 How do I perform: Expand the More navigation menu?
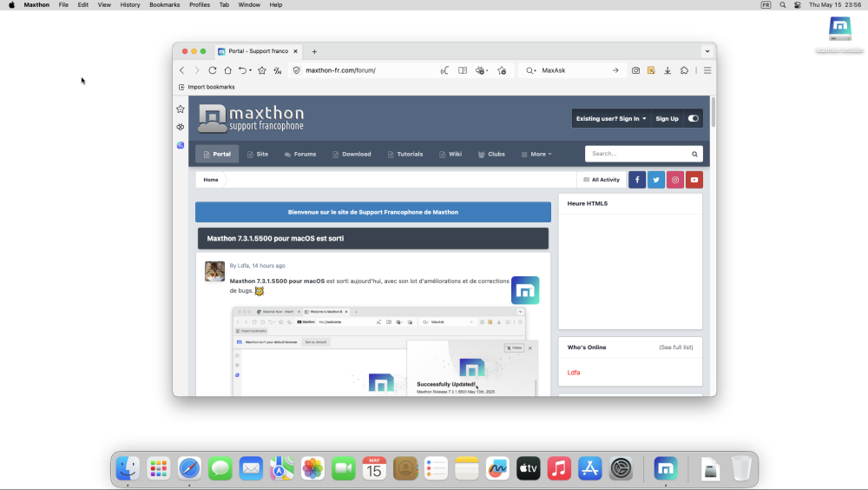click(536, 155)
